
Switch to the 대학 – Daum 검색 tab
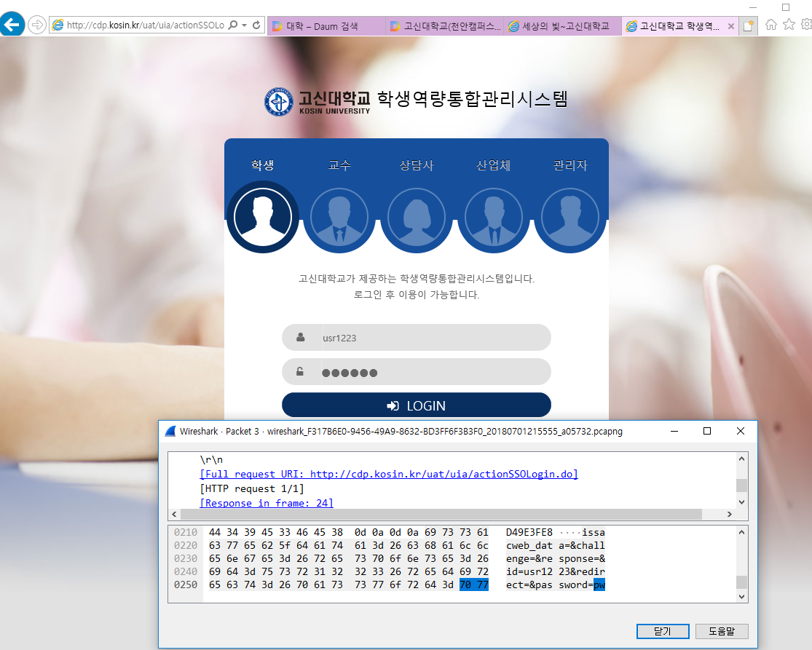coord(326,26)
